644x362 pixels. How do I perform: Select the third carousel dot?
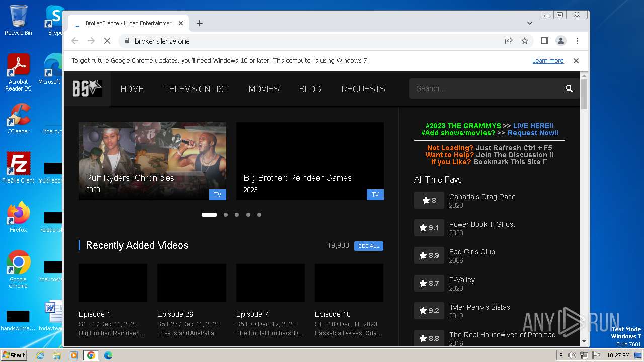pyautogui.click(x=237, y=215)
